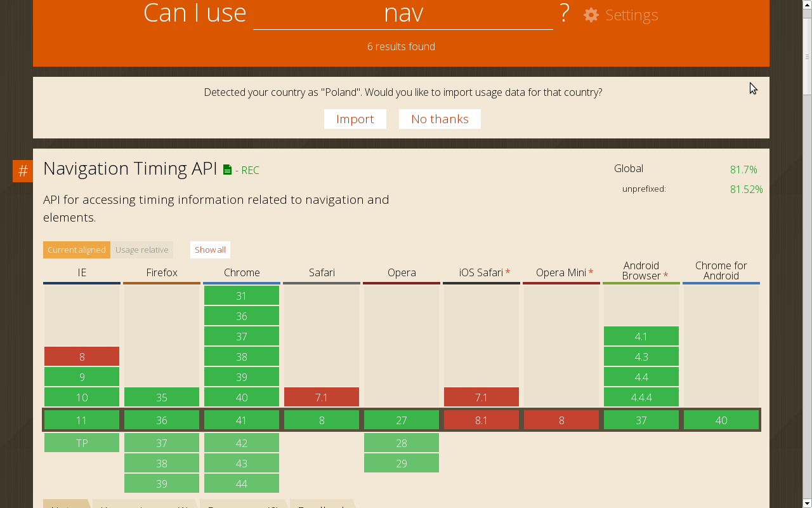
Task: Click the Chrome 43 cell
Action: [x=242, y=463]
